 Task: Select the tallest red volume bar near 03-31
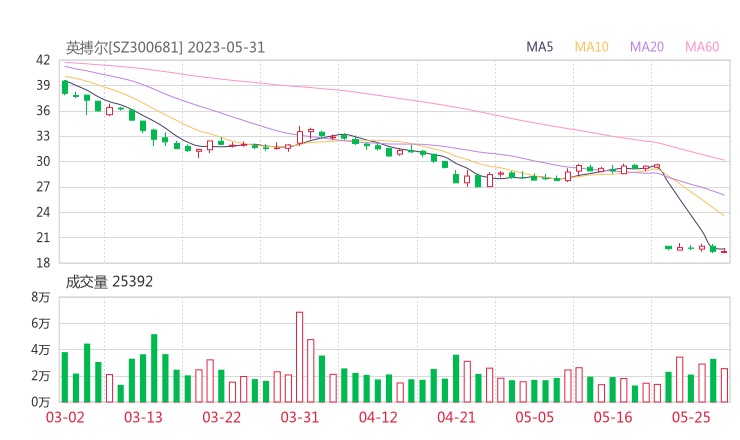pyautogui.click(x=299, y=357)
